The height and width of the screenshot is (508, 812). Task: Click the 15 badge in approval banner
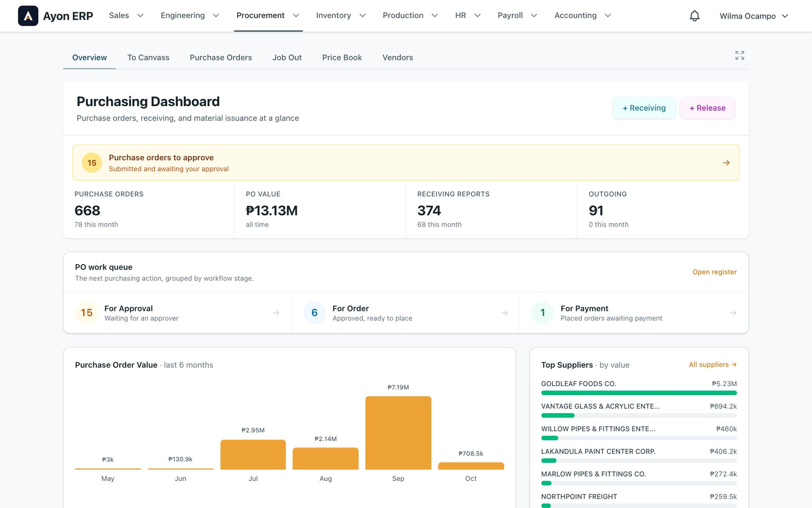(92, 163)
